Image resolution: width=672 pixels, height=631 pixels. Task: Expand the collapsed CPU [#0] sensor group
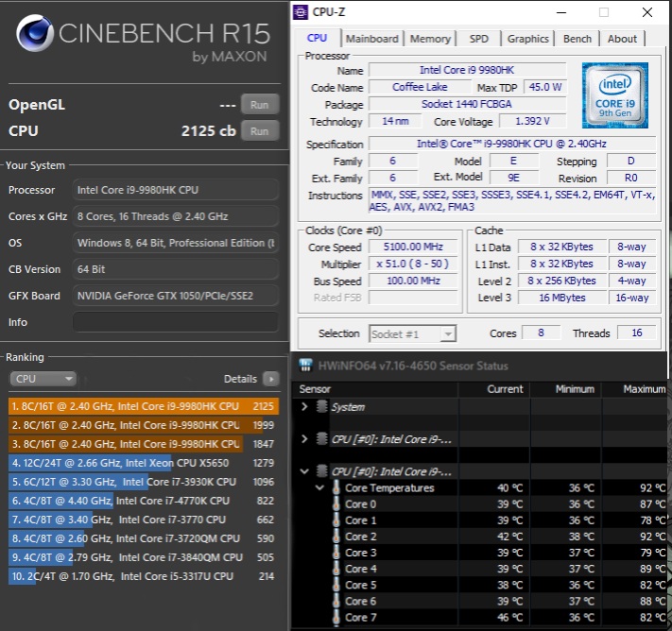[x=304, y=438]
